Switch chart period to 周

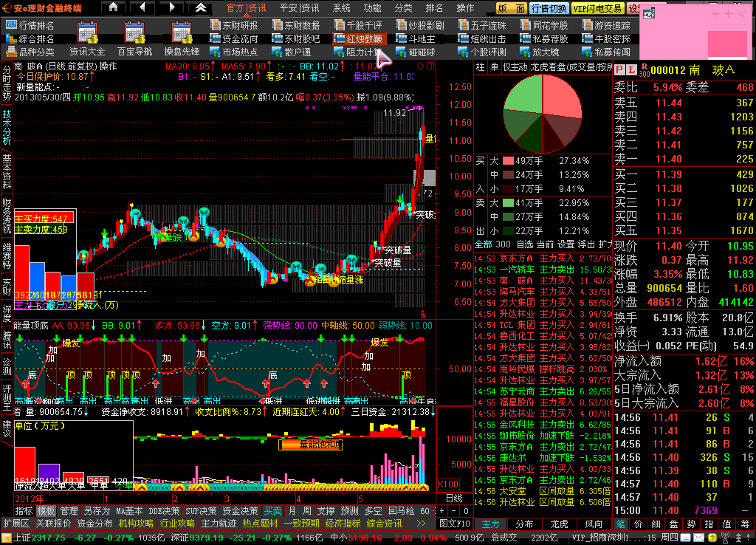(x=306, y=511)
